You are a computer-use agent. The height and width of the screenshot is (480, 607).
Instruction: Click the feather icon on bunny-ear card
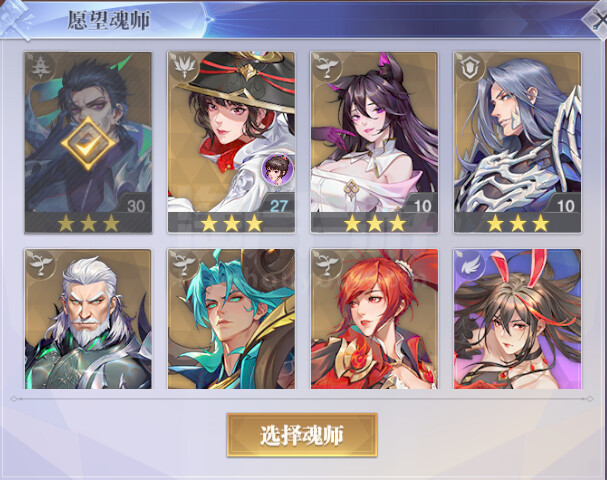[x=470, y=266]
